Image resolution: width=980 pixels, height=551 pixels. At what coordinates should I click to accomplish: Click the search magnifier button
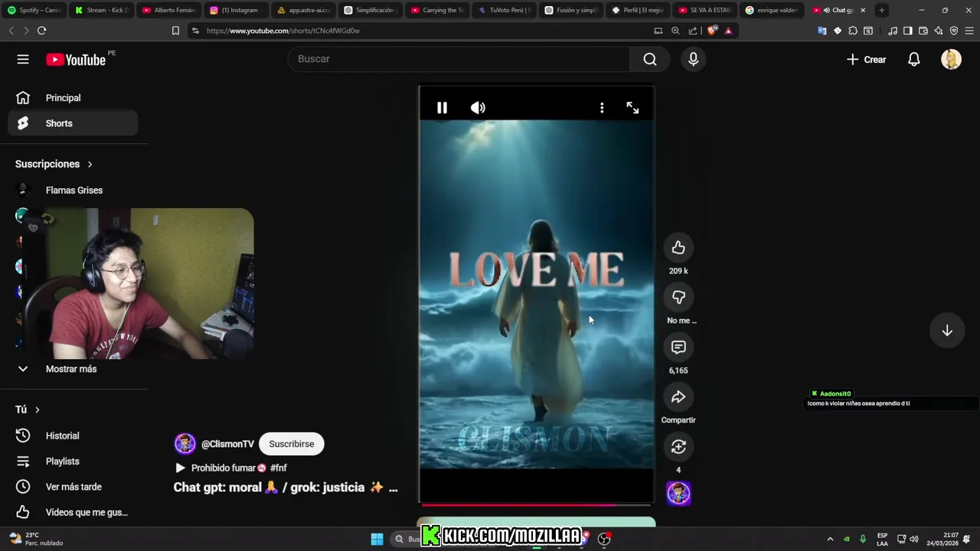[650, 59]
